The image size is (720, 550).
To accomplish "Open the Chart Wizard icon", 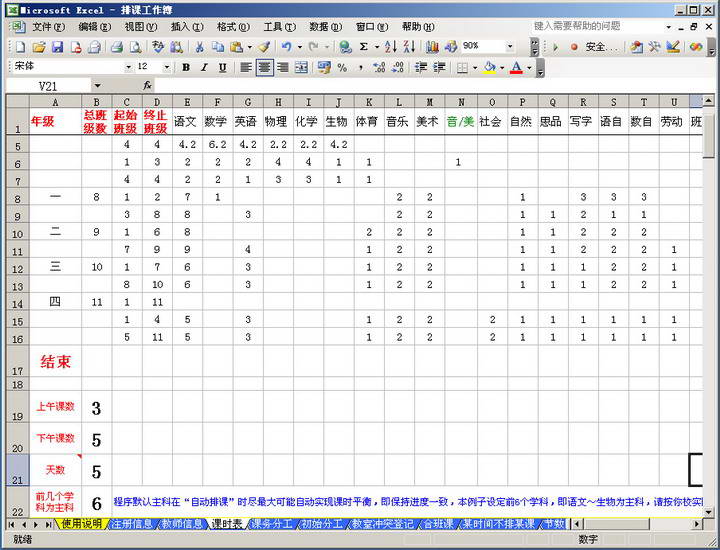I will pos(432,47).
